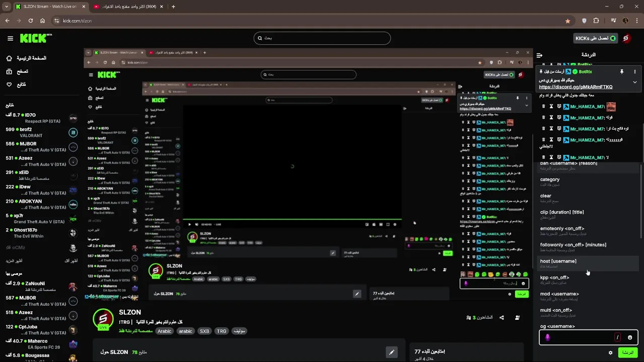This screenshot has height=362, width=644.
Task: Open ABOKYAN channel in sidebar
Action: pyautogui.click(x=41, y=204)
